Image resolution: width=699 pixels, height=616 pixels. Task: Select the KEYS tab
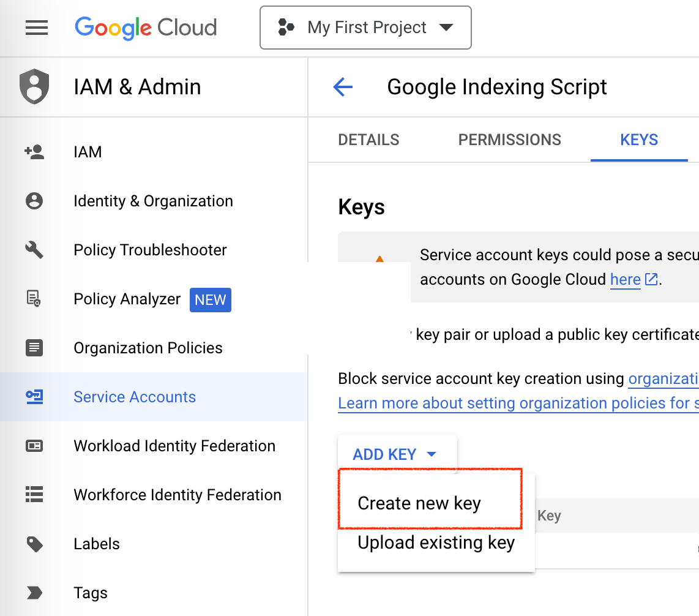(639, 140)
